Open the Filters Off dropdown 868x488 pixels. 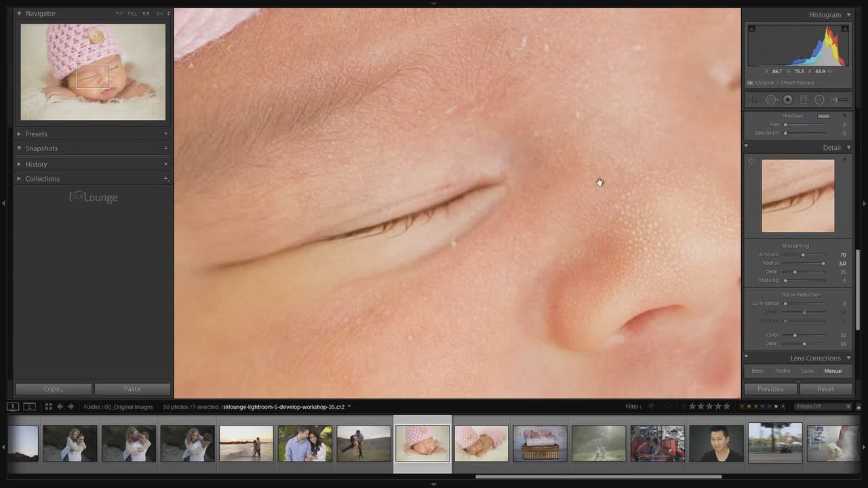click(x=823, y=407)
